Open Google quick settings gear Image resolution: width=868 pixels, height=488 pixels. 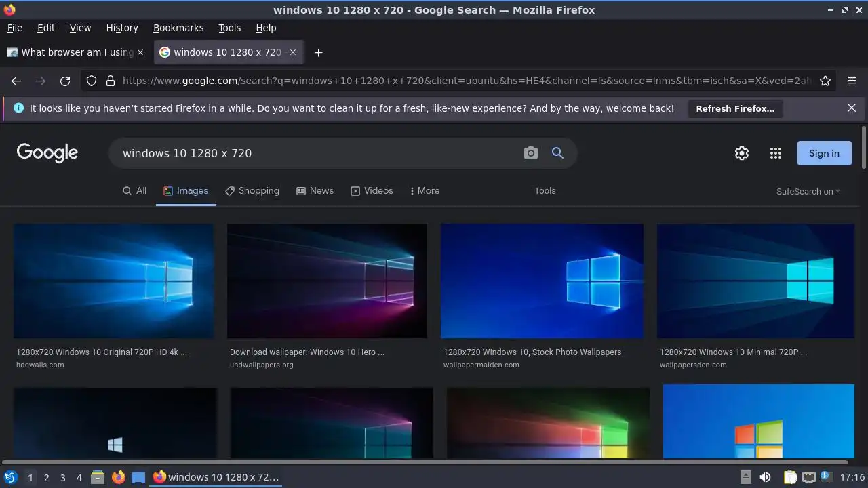click(742, 153)
